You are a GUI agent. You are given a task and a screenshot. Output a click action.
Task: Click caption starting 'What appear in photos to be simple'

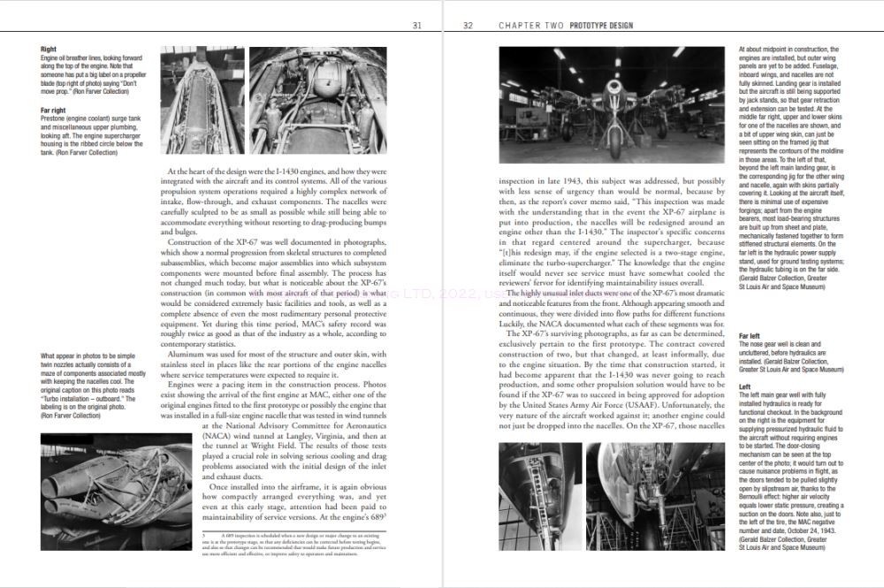[94, 386]
